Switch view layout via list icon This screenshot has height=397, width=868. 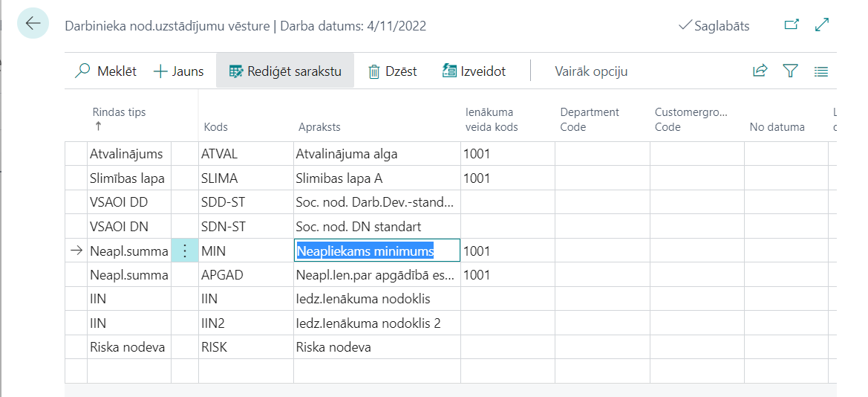coord(820,71)
